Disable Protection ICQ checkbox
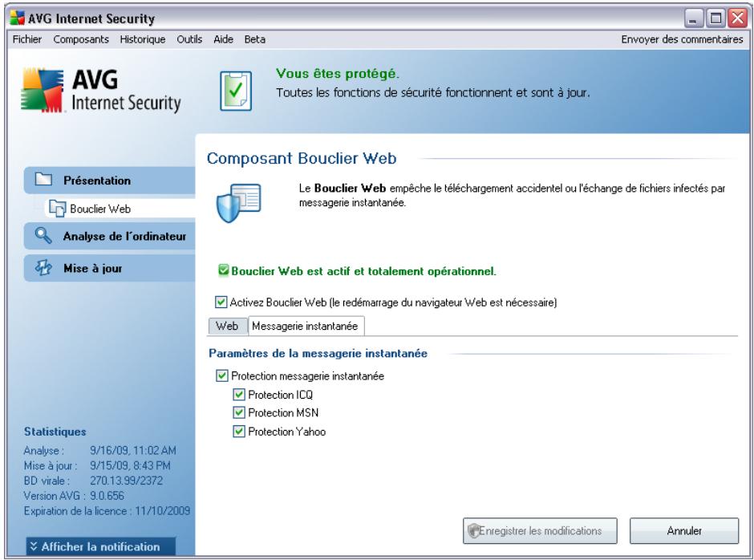This screenshot has height=560, width=754. [x=238, y=395]
